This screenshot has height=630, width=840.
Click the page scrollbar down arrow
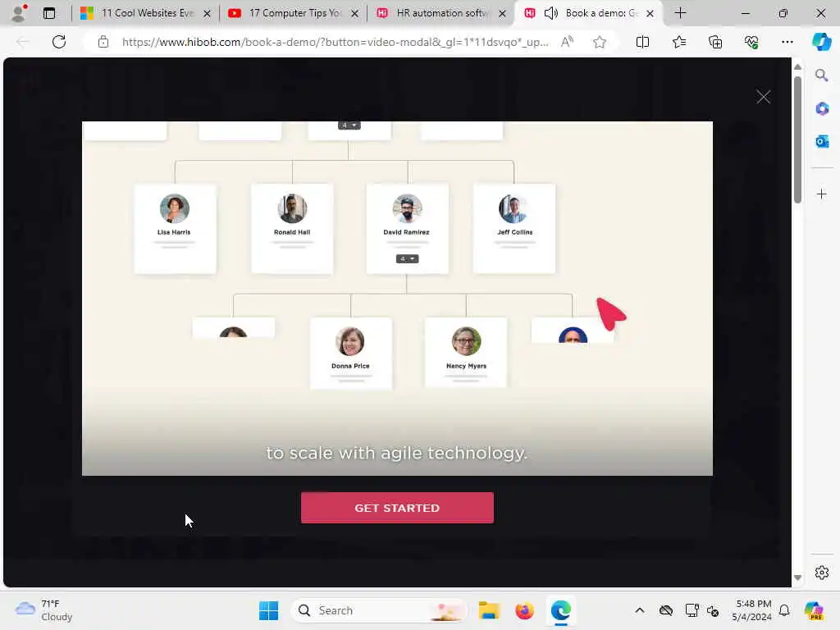coord(797,578)
